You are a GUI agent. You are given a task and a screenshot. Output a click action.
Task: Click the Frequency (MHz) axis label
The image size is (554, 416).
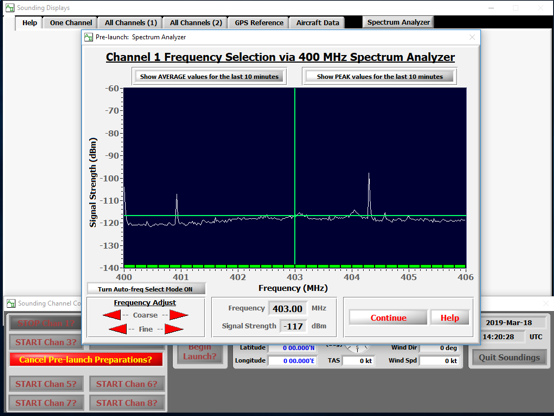pos(293,288)
